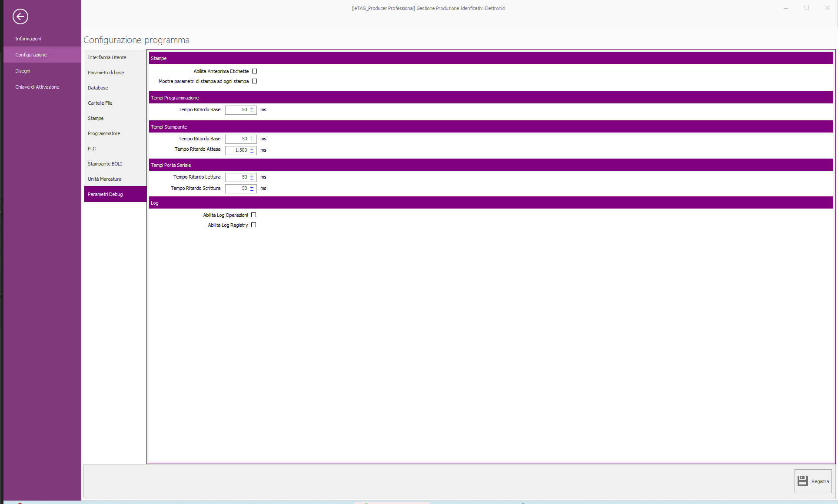Image resolution: width=838 pixels, height=504 pixels.
Task: Open the Stampante BOLI settings tab
Action: pyautogui.click(x=115, y=164)
